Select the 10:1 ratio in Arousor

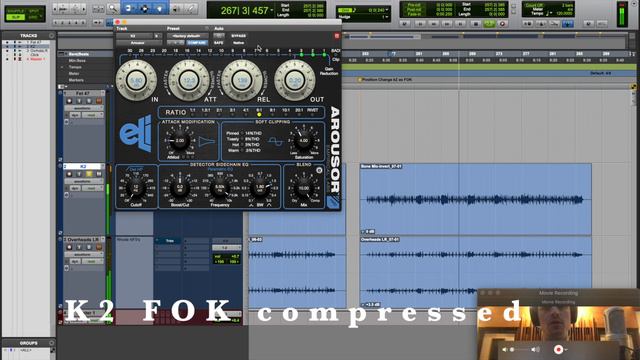pyautogui.click(x=286, y=112)
